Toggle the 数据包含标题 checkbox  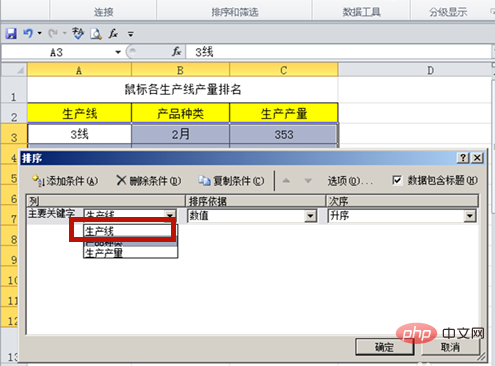(x=397, y=180)
